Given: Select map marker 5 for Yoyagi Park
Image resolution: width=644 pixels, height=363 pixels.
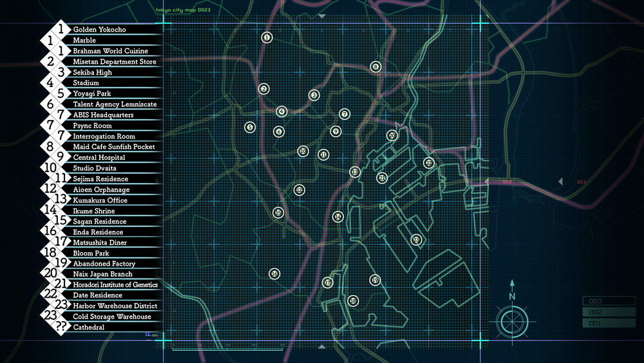Looking at the screenshot, I should tap(250, 128).
